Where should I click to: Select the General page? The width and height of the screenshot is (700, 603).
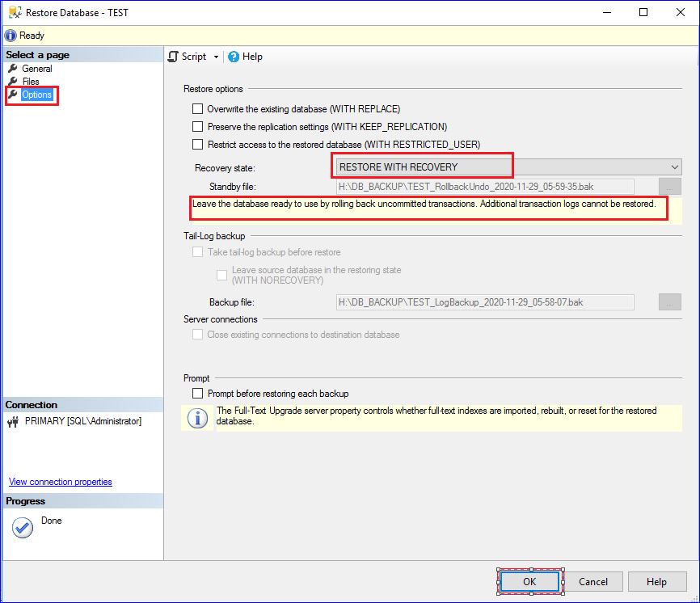[36, 69]
